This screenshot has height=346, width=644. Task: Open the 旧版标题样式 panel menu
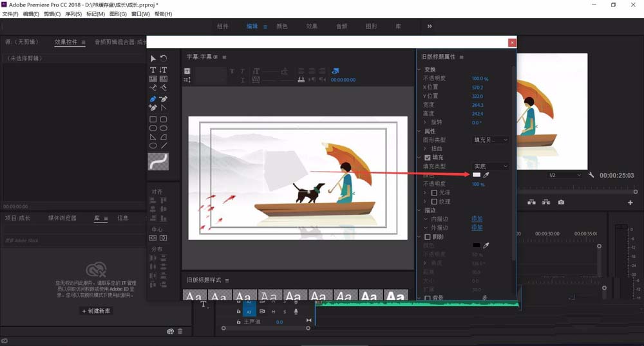point(227,280)
